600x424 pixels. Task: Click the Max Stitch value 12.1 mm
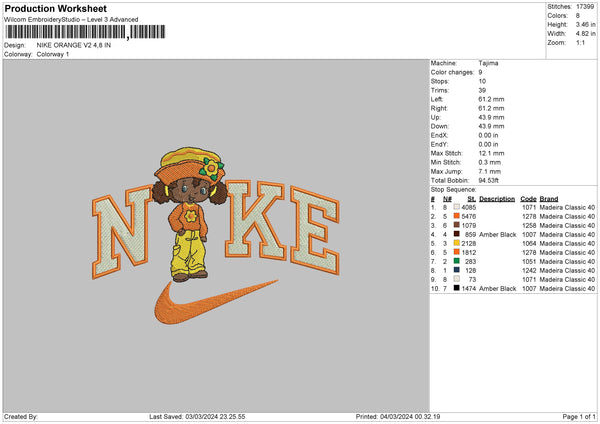click(491, 153)
